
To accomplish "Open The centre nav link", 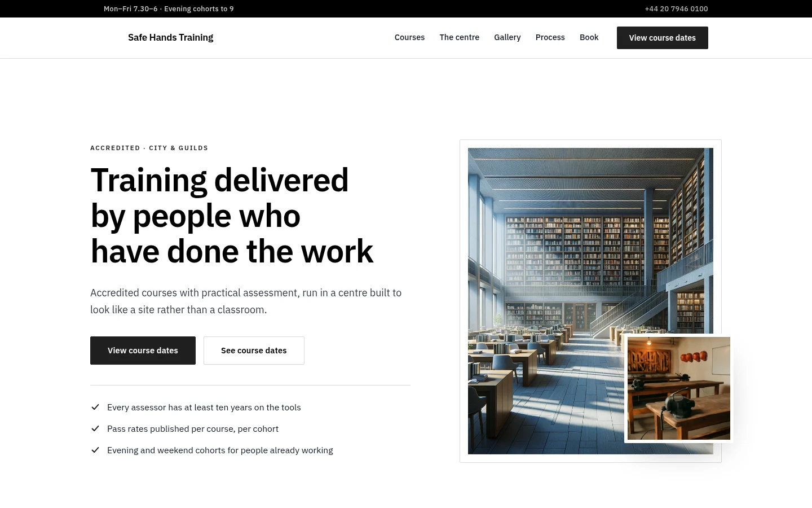I will tap(459, 37).
